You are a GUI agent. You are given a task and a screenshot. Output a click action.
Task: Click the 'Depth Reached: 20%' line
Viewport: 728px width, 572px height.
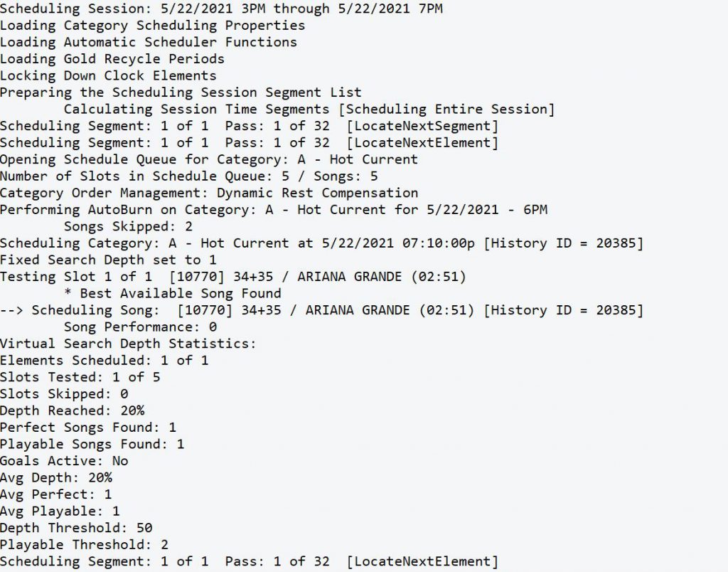72,411
